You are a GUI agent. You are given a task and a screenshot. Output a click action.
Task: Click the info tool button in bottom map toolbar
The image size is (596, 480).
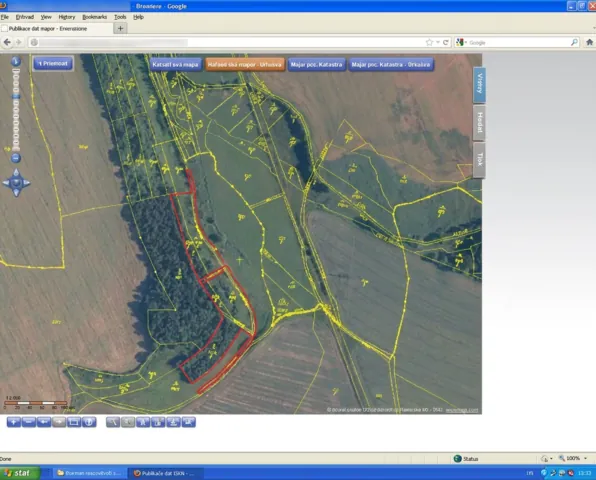click(x=89, y=422)
